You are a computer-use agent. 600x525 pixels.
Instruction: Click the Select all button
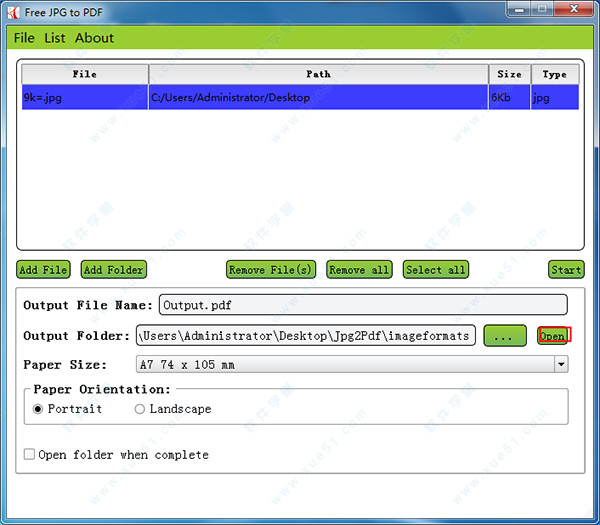point(436,270)
